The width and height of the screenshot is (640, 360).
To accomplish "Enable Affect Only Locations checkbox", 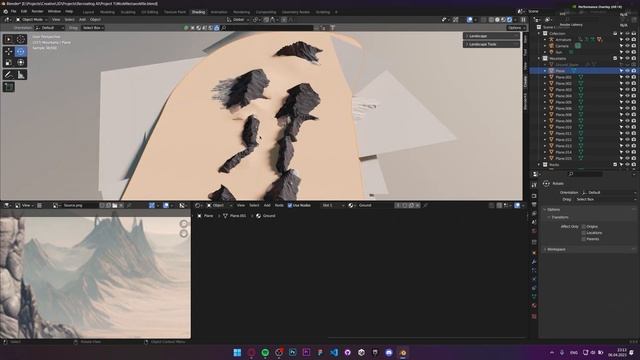I will point(584,233).
